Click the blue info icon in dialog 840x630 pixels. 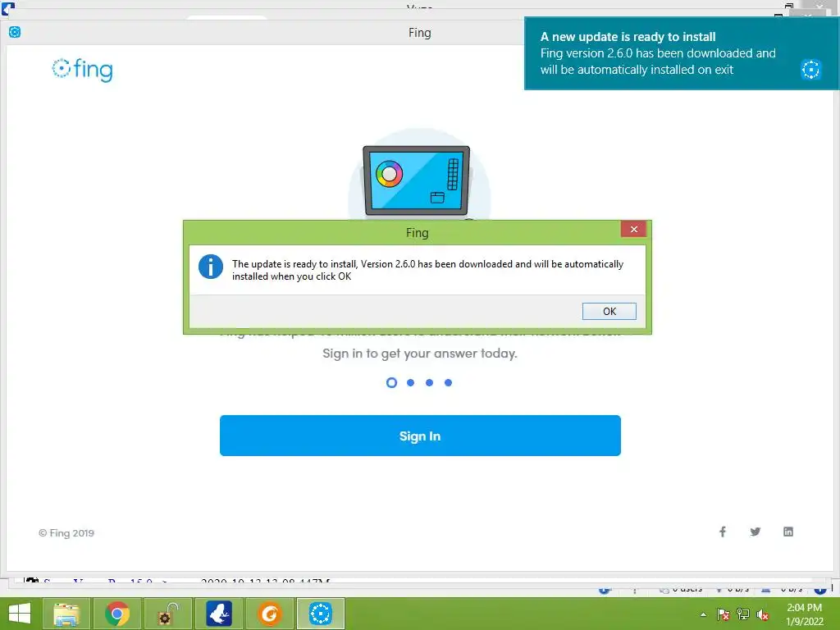pos(211,267)
